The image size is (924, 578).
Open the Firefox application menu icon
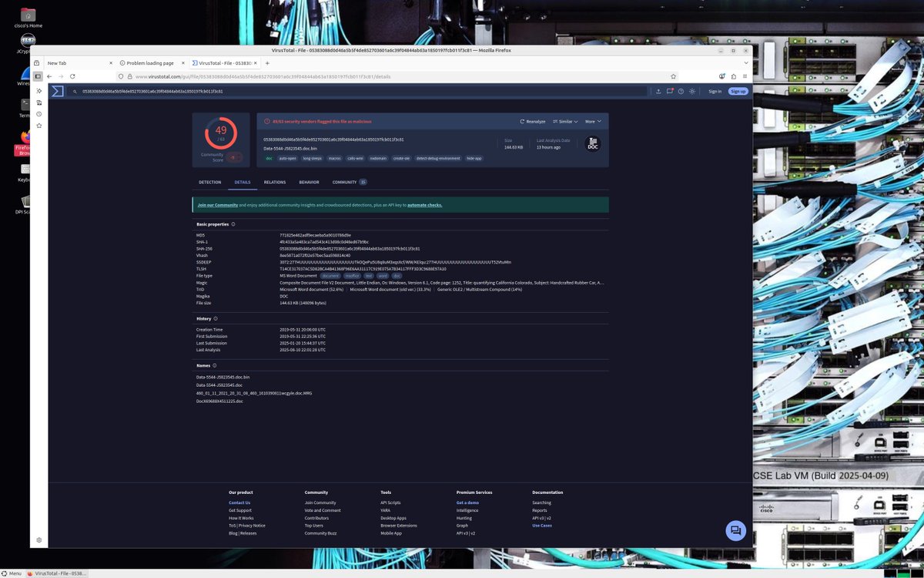coord(745,76)
